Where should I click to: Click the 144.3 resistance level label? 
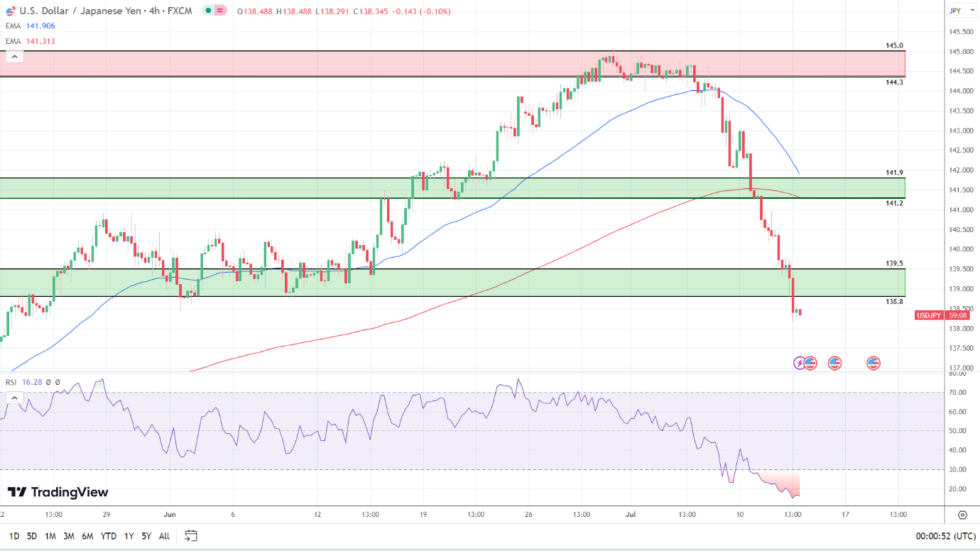894,82
